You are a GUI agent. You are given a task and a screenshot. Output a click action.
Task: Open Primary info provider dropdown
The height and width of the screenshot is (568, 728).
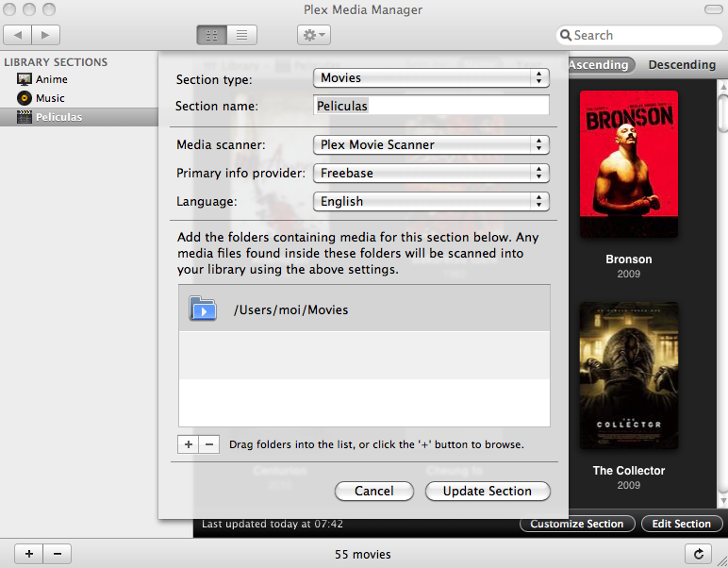(431, 174)
